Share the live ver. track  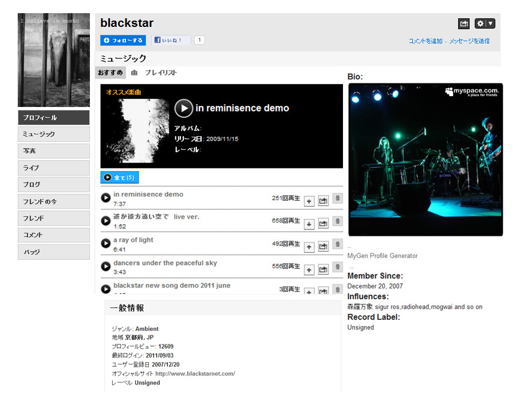[x=324, y=224]
